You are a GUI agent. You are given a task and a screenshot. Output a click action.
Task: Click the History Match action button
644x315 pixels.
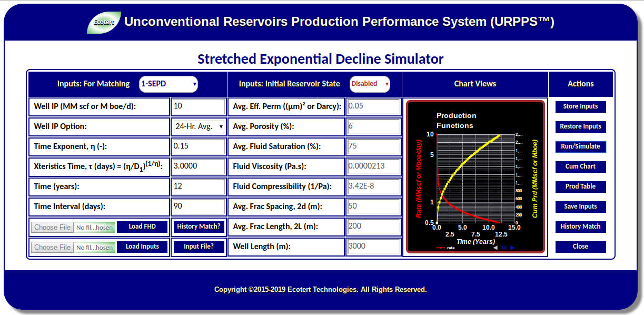point(580,227)
